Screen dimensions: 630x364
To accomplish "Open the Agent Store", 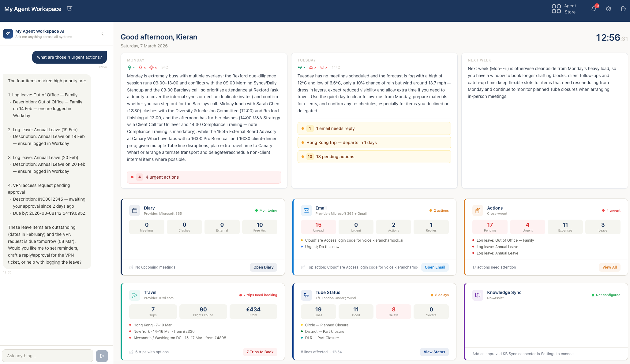I will tap(564, 9).
